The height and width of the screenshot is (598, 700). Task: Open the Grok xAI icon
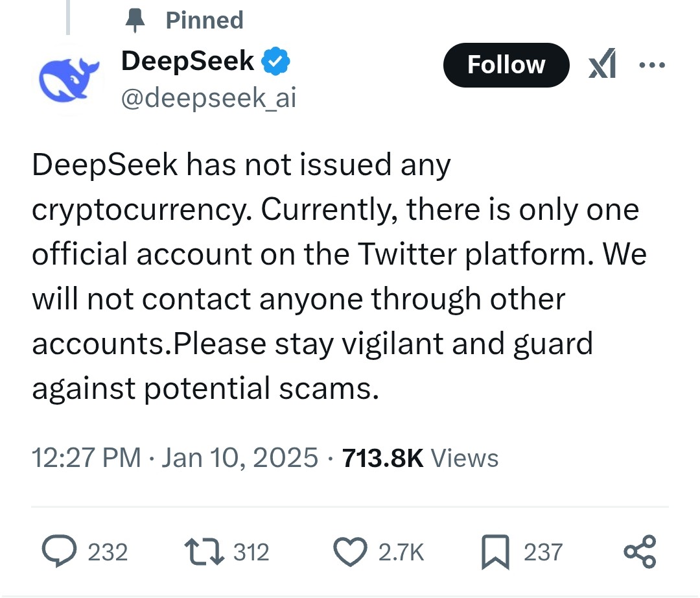pyautogui.click(x=602, y=64)
